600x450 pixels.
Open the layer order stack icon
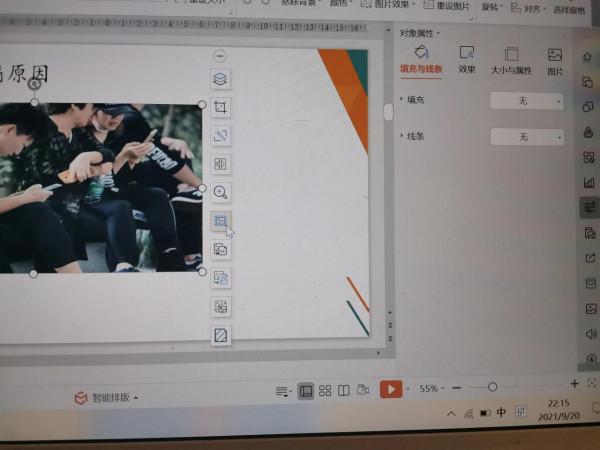pyautogui.click(x=220, y=79)
